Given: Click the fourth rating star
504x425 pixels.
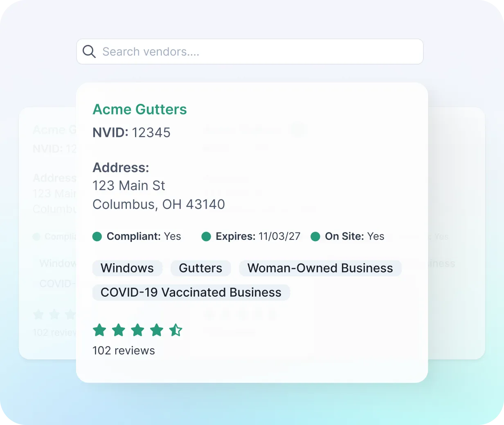Looking at the screenshot, I should point(157,330).
